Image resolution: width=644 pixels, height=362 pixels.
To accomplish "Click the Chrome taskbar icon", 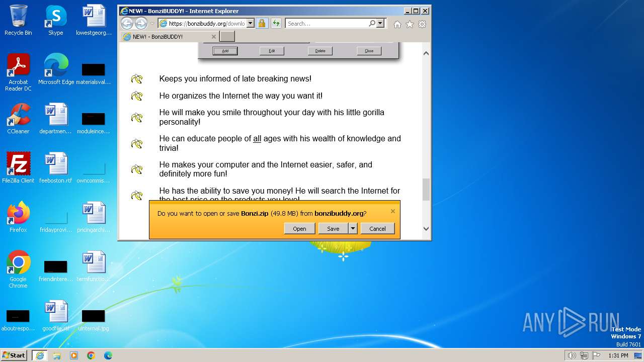I will point(91,355).
